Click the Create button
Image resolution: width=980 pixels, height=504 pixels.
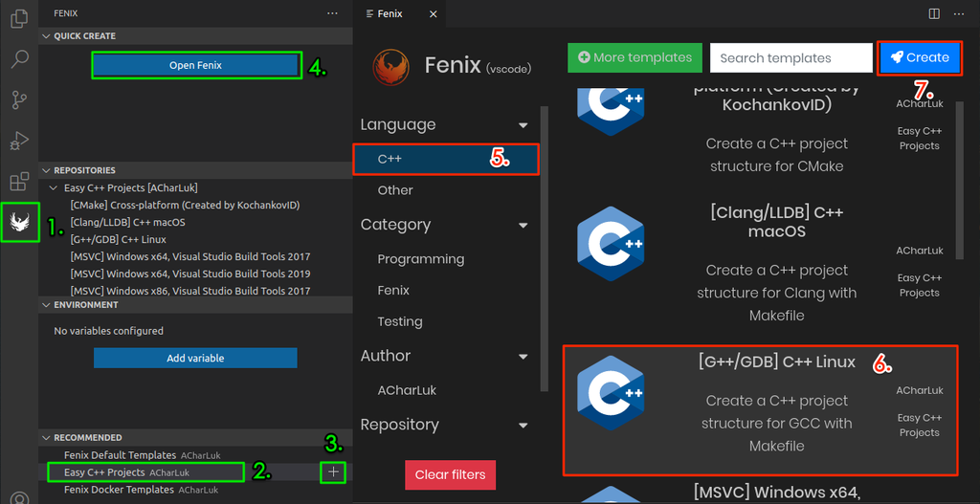point(920,57)
